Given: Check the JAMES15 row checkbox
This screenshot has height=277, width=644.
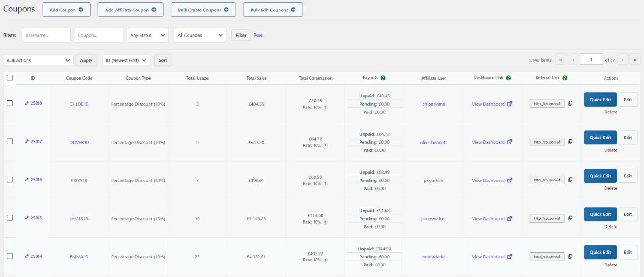Looking at the screenshot, I should 10,218.
